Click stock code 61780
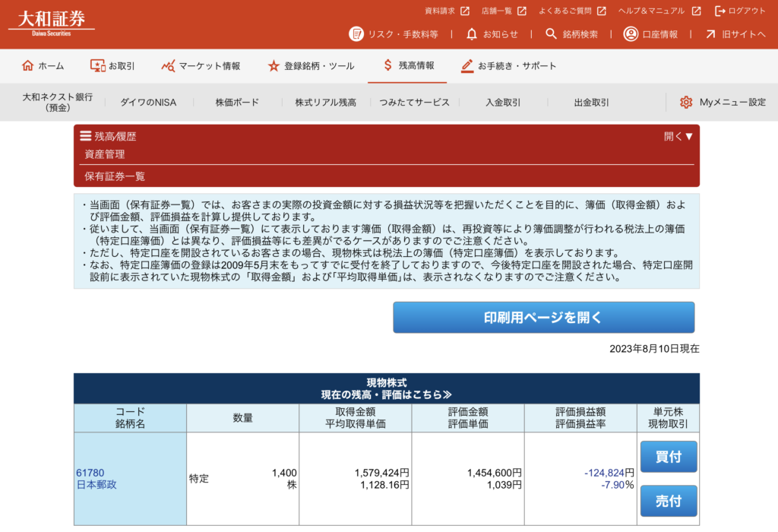Image resolution: width=778 pixels, height=532 pixels. tap(90, 473)
